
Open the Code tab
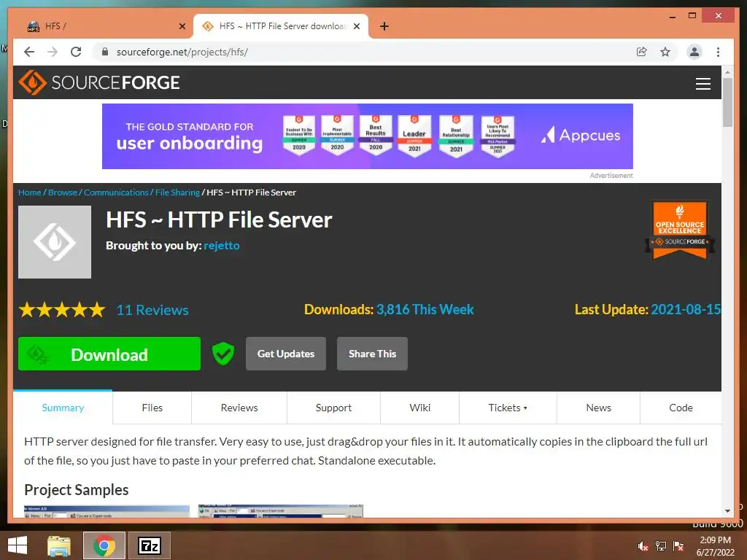[x=681, y=408]
